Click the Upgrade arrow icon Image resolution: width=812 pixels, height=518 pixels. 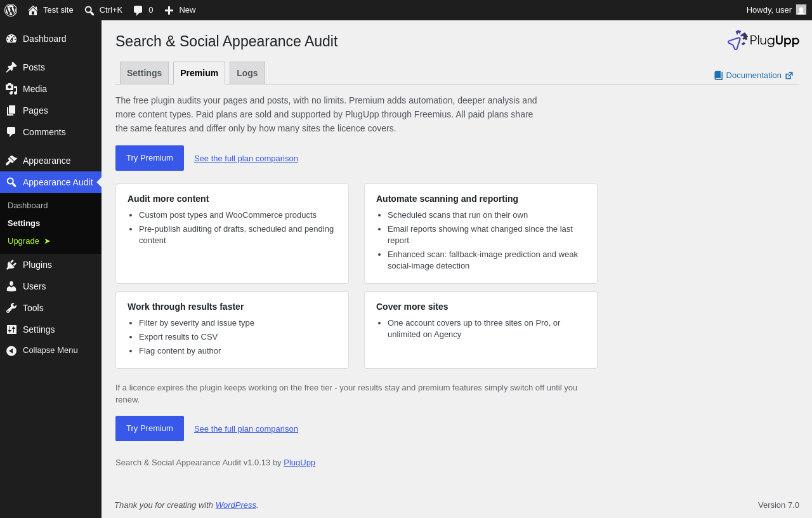(x=47, y=241)
